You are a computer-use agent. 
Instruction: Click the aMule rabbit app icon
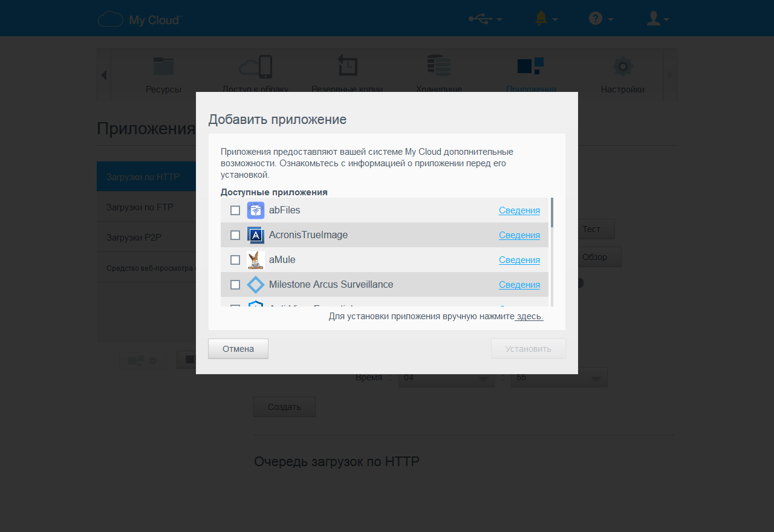(x=256, y=260)
